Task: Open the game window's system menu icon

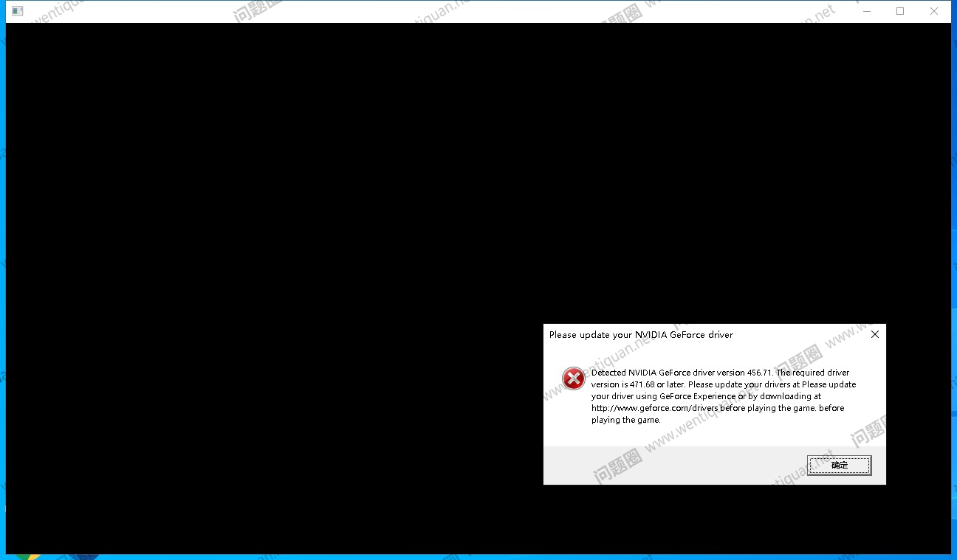Action: click(18, 11)
